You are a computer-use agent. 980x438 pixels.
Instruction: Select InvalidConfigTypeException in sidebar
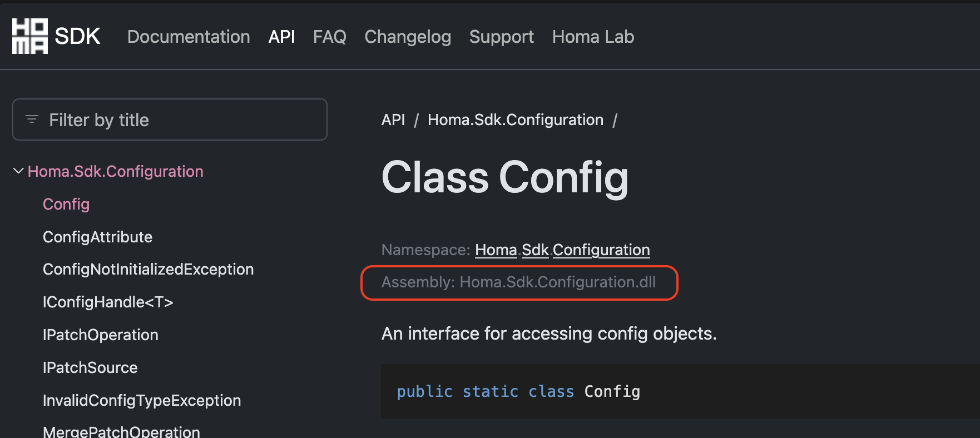point(142,400)
